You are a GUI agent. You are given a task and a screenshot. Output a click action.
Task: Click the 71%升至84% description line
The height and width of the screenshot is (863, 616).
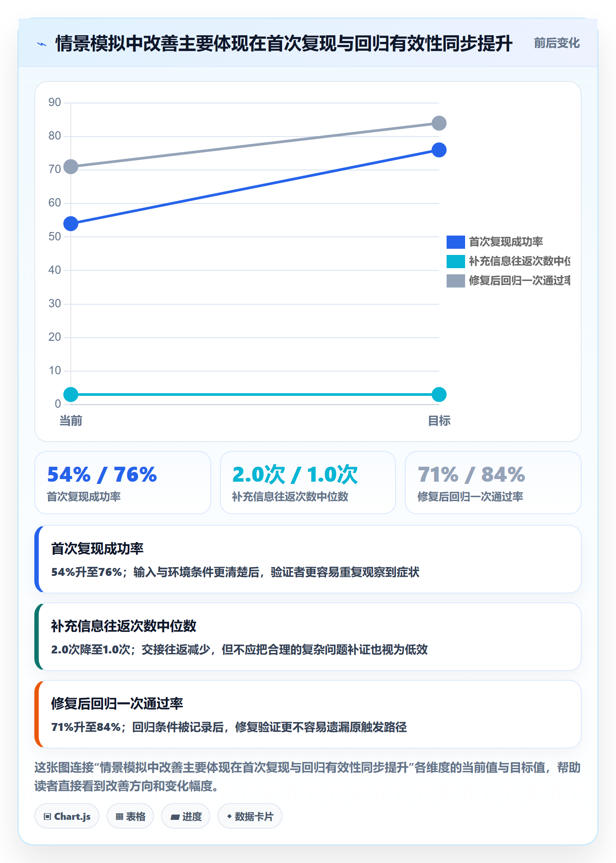[229, 727]
